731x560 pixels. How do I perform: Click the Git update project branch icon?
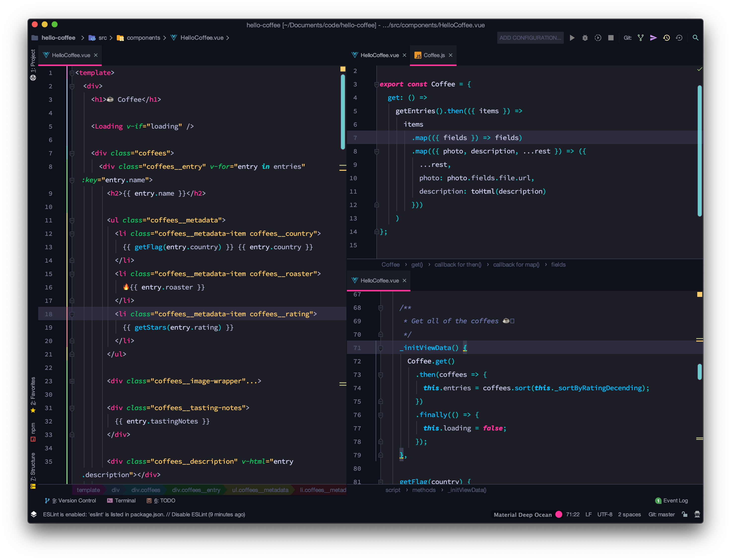click(640, 38)
